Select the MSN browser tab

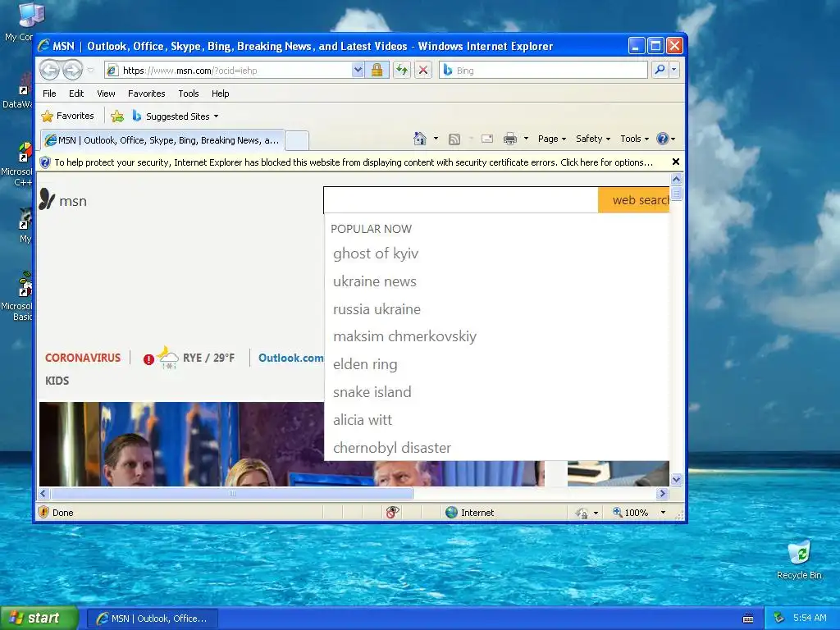coord(162,140)
